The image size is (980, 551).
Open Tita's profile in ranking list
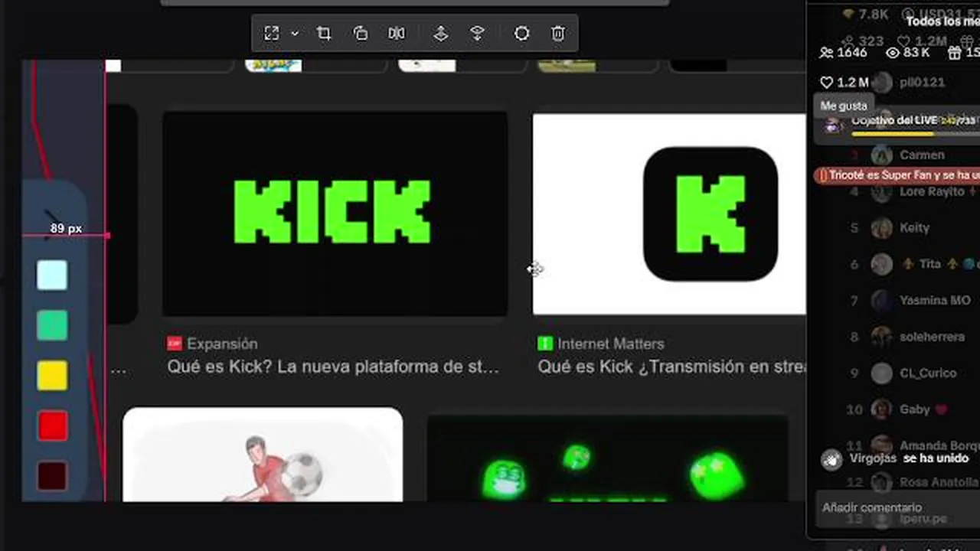[x=930, y=264]
